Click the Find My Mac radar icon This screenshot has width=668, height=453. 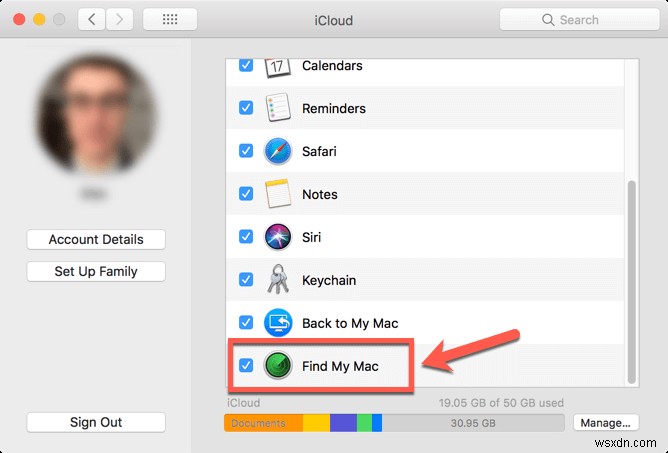point(278,366)
